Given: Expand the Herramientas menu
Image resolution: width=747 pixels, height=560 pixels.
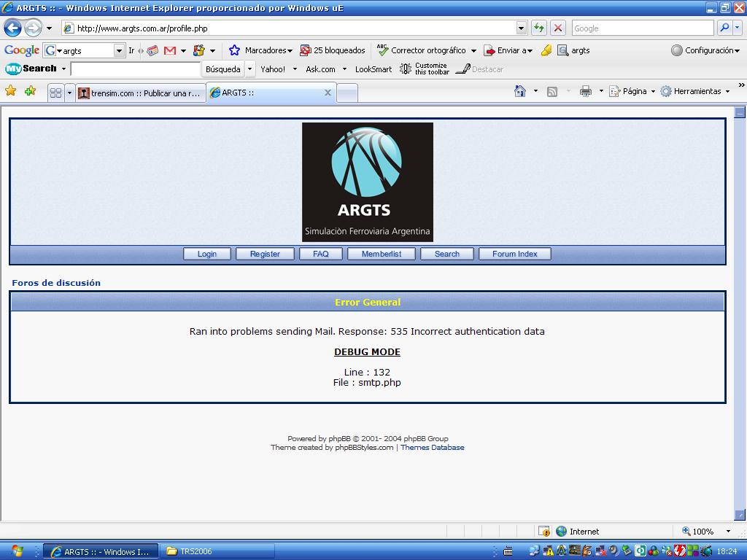Looking at the screenshot, I should (x=696, y=91).
